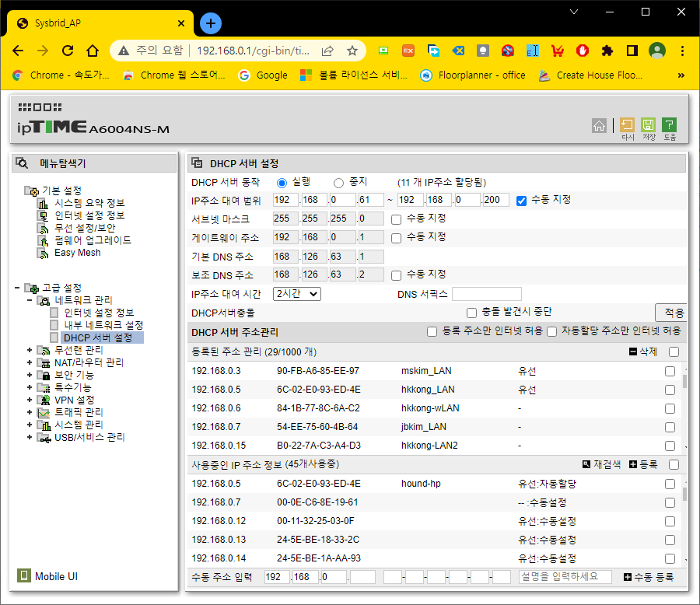Open 펌웨어 업그레이드 menu item

tap(93, 240)
